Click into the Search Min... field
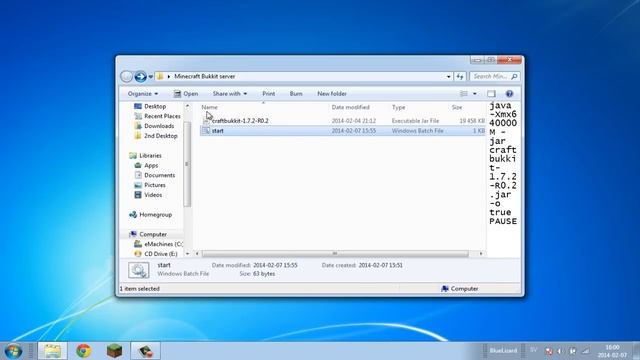The height and width of the screenshot is (360, 640). 490,76
